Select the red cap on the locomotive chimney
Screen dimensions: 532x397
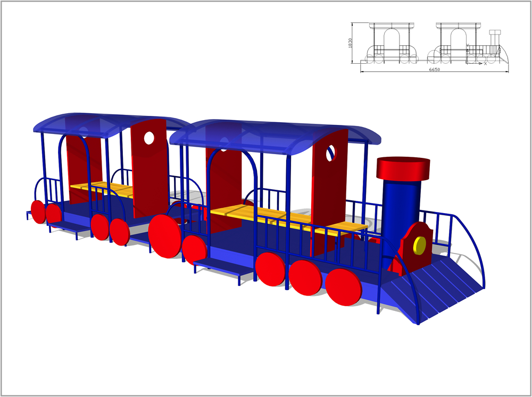tap(403, 168)
